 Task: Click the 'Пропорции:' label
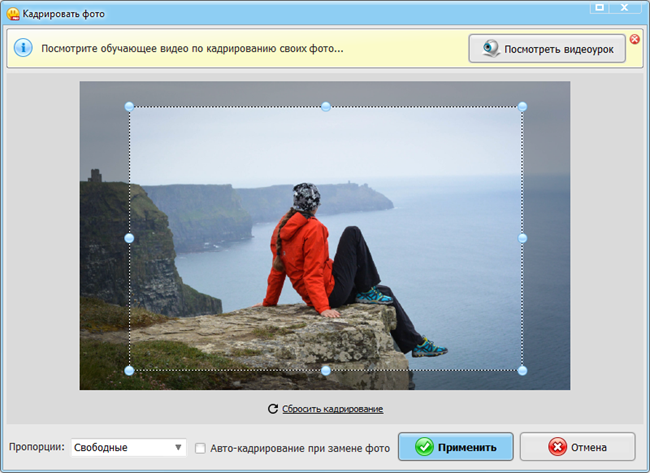pyautogui.click(x=37, y=447)
